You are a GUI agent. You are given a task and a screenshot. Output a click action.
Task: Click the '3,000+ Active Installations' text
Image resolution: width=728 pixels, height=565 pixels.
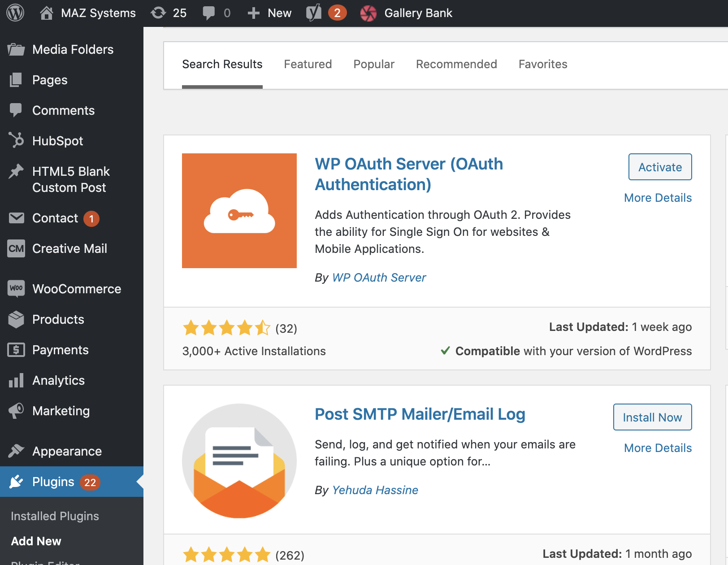point(254,351)
